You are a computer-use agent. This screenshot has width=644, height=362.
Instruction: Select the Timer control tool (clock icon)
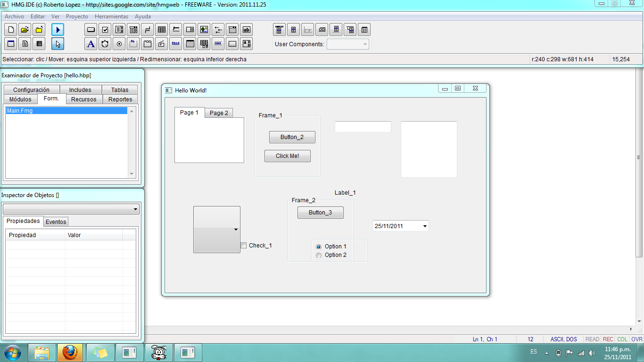[105, 43]
